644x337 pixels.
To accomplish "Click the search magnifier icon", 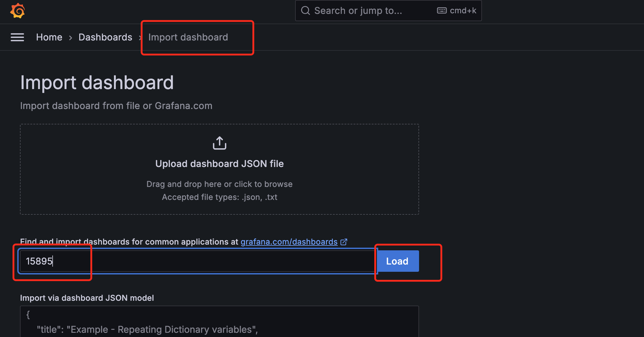I will pos(305,11).
